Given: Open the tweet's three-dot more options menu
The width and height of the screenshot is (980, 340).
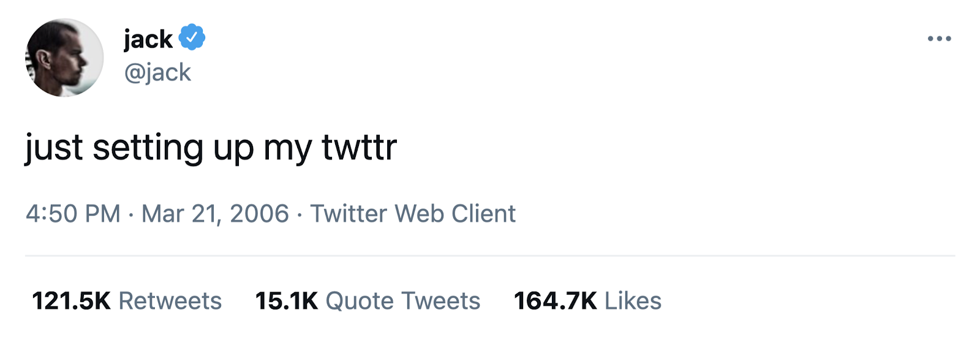Looking at the screenshot, I should [x=939, y=39].
